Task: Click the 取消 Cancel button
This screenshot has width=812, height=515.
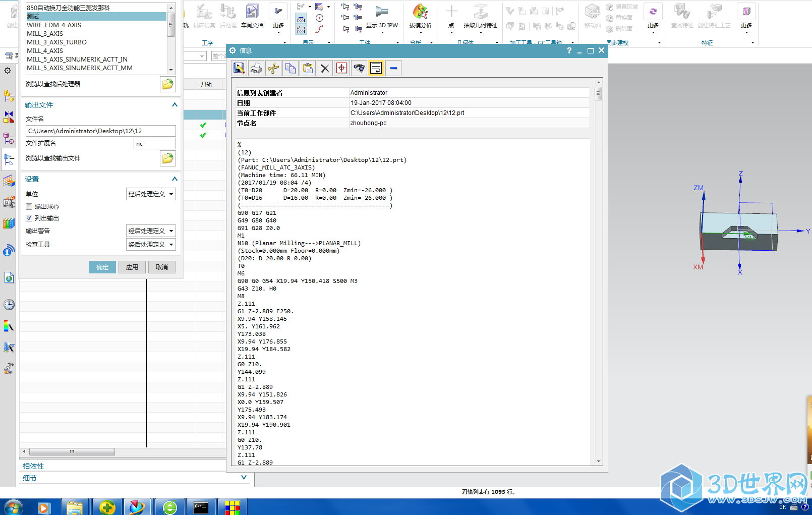Action: coord(162,267)
